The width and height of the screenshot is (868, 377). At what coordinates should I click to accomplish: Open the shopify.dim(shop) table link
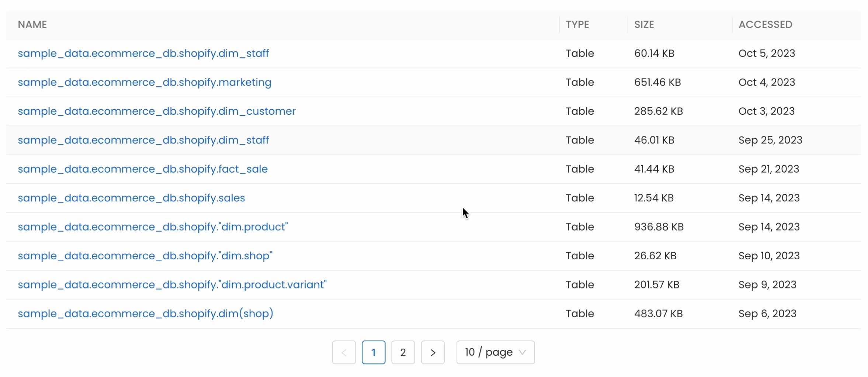[145, 314]
